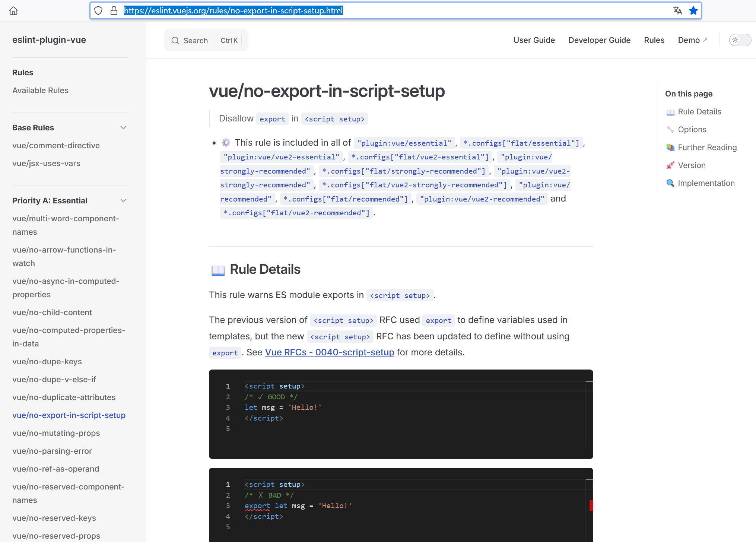Open the Rule Details book icon

pyautogui.click(x=671, y=112)
